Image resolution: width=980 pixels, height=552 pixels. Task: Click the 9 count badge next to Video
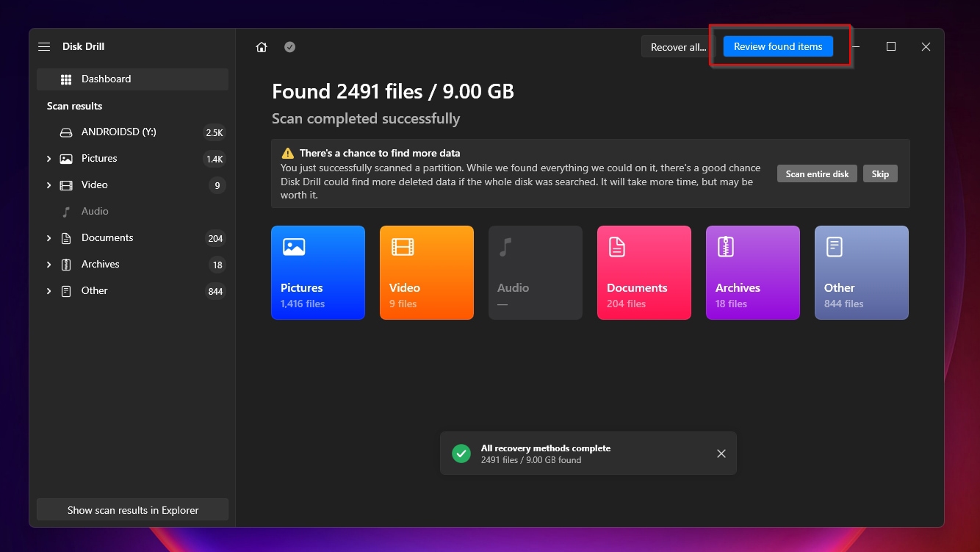click(217, 186)
